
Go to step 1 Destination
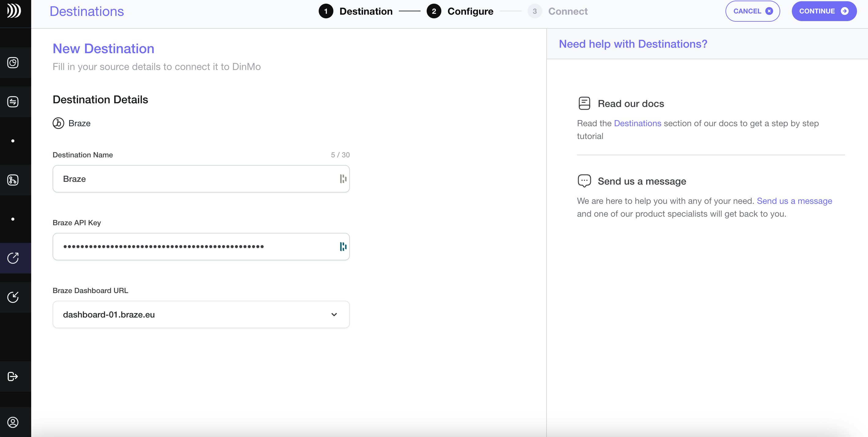tap(355, 11)
